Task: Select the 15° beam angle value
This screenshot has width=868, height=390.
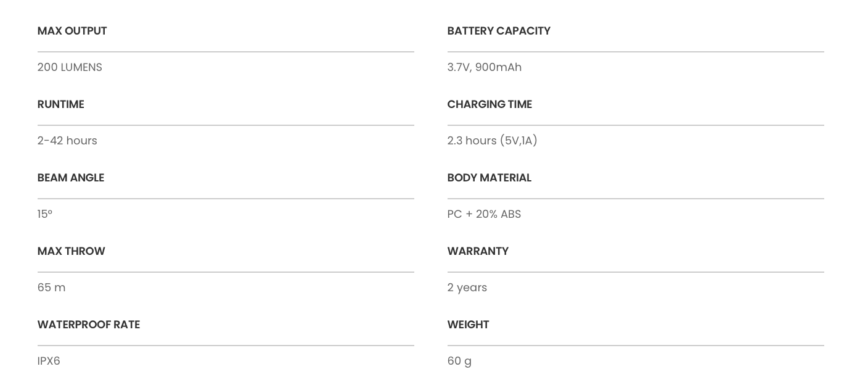Action: [x=45, y=214]
